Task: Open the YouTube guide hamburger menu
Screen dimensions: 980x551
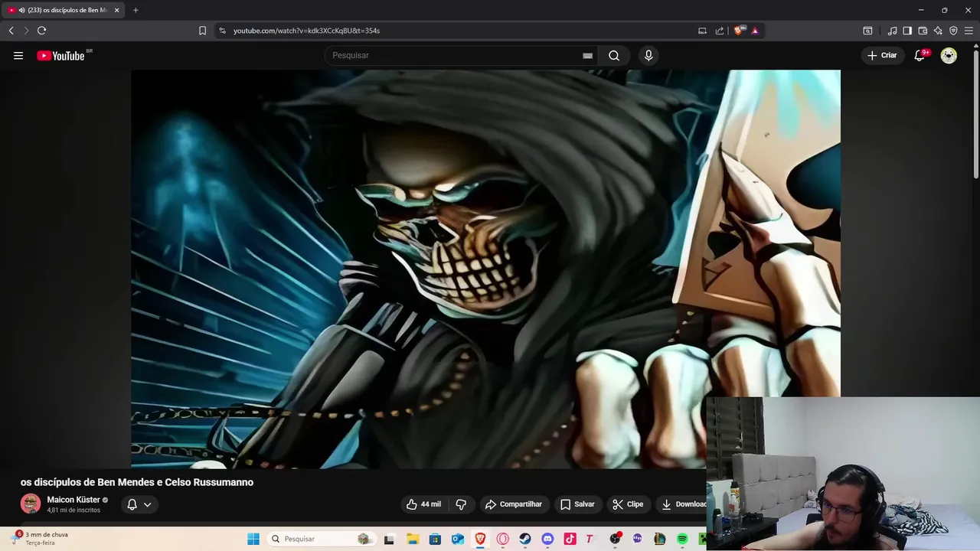Action: [18, 55]
